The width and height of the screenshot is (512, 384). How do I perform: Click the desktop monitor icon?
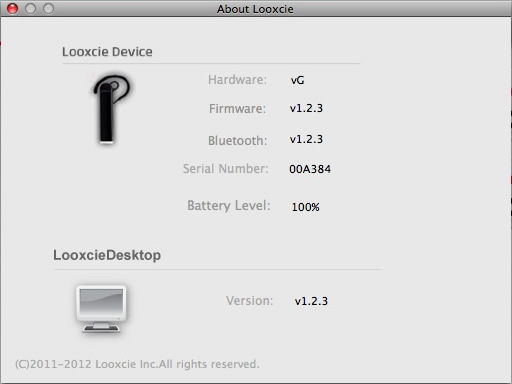[101, 309]
